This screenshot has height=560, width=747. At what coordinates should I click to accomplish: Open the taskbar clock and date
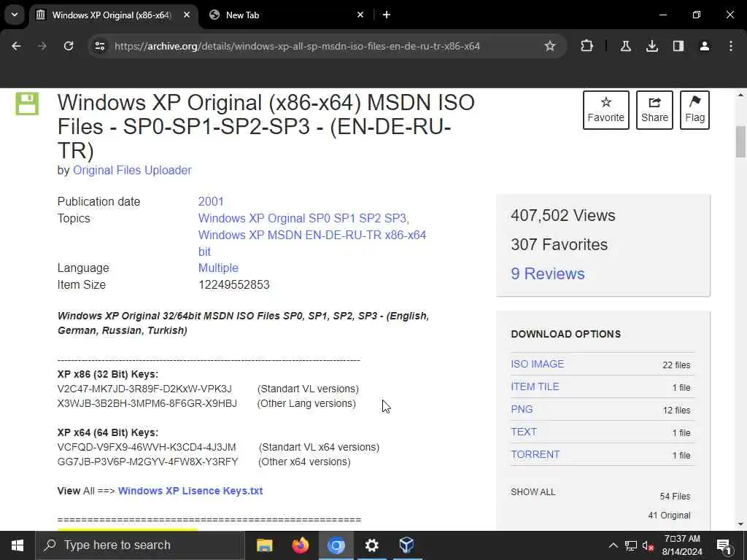coord(682,545)
